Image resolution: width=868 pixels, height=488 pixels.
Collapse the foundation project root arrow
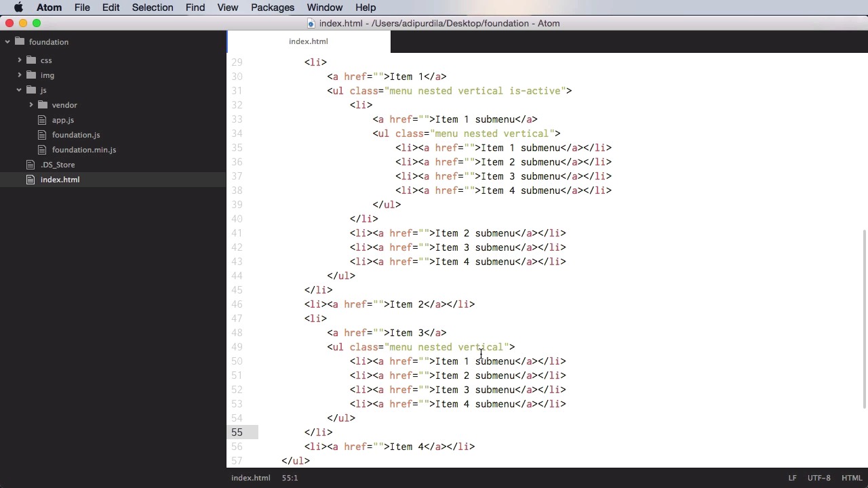(7, 42)
